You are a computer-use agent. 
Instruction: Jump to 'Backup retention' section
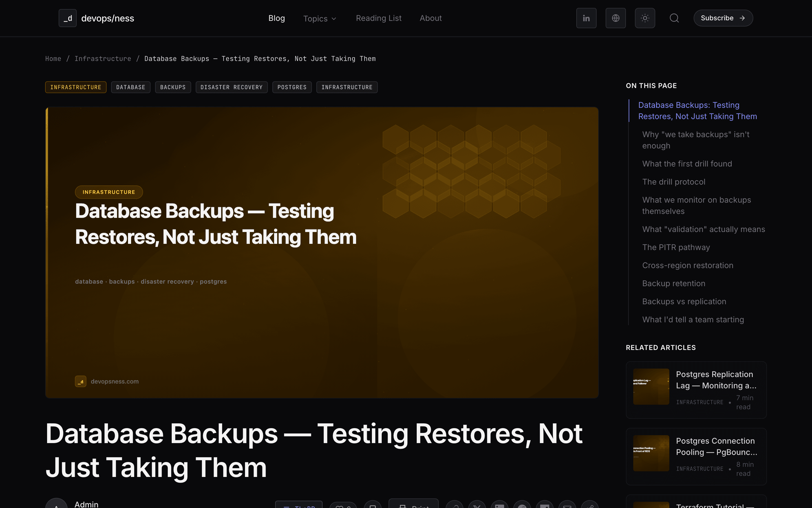coord(673,284)
